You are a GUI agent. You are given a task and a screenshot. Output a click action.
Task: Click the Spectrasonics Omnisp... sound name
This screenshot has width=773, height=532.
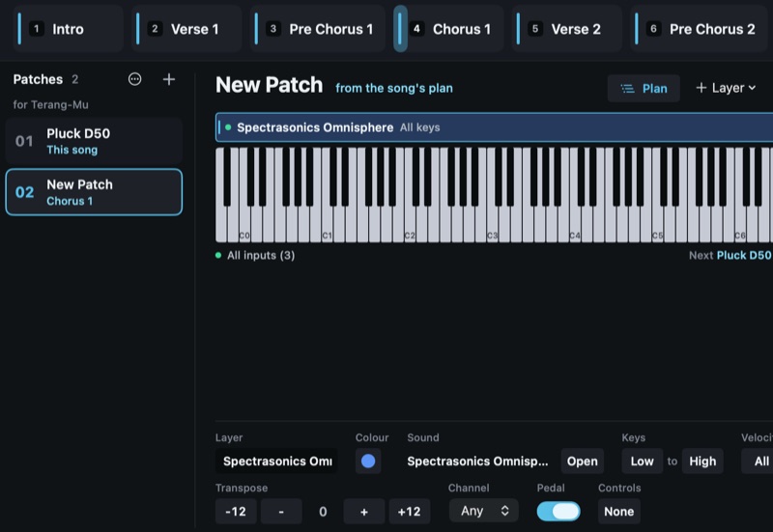coord(477,462)
